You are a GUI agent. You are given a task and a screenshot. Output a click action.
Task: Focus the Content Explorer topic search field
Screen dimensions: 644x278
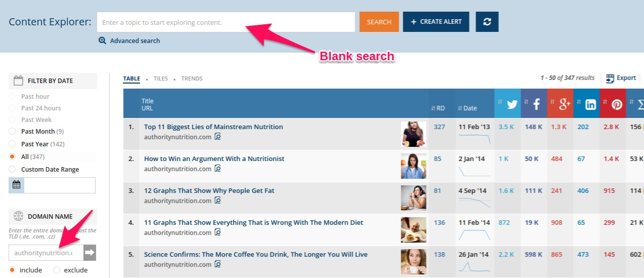tap(226, 22)
